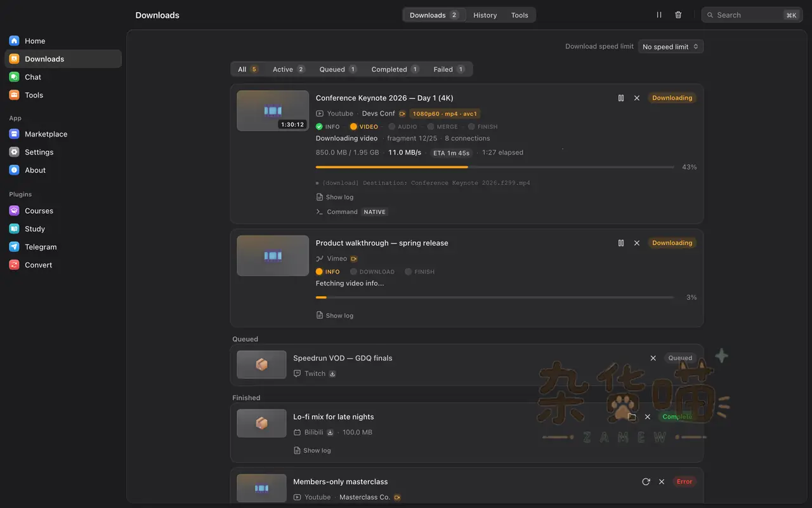
Task: Click Product walkthrough progress bar at 3%
Action: (x=495, y=297)
